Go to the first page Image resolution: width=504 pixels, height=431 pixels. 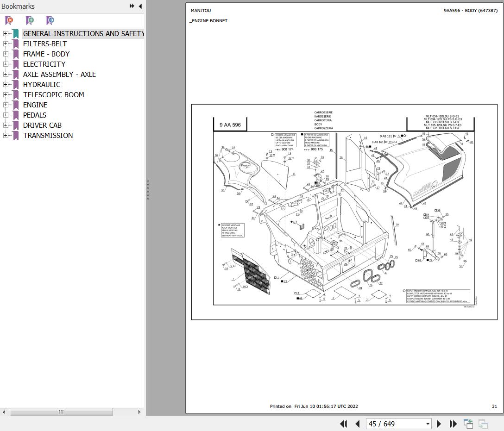coord(344,424)
